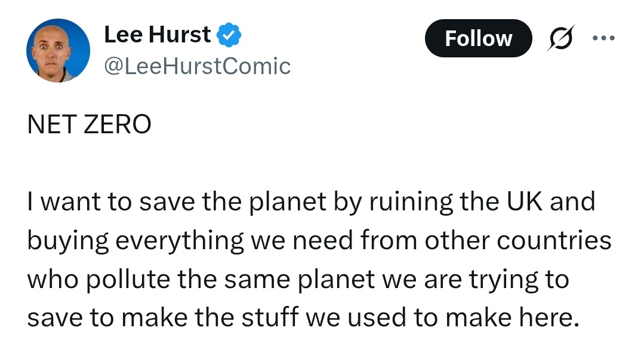The height and width of the screenshot is (349, 644).
Task: Open the Grok icon beside Follow
Action: pos(560,39)
